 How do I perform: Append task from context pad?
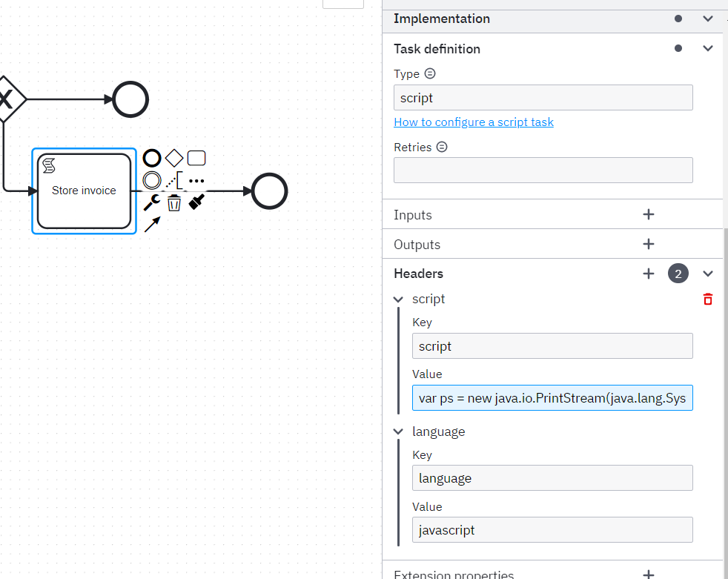tap(196, 159)
